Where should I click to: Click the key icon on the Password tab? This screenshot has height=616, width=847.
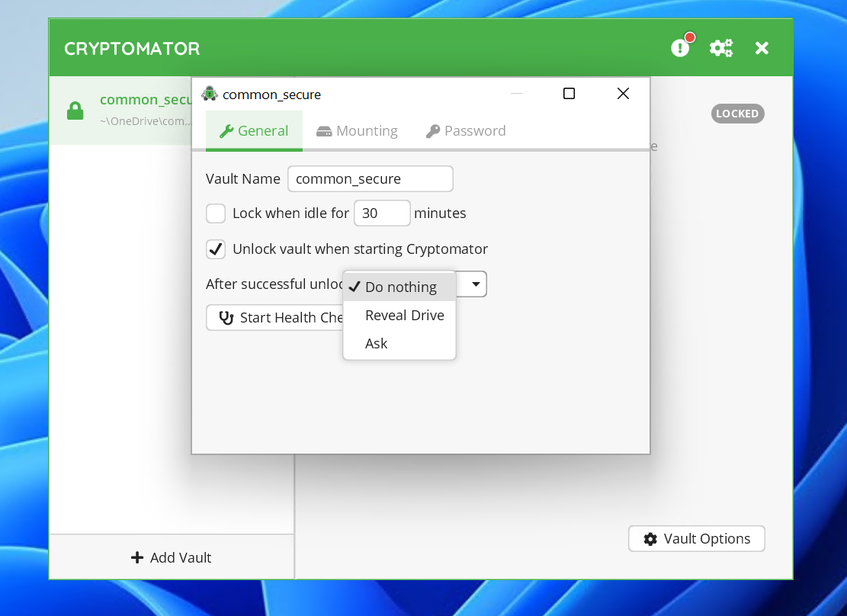click(x=433, y=130)
